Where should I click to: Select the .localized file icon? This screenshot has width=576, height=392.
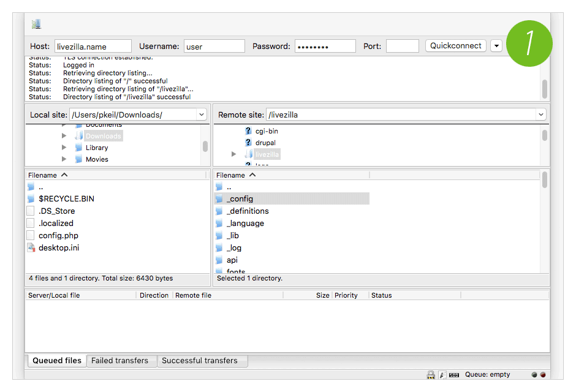(x=31, y=223)
